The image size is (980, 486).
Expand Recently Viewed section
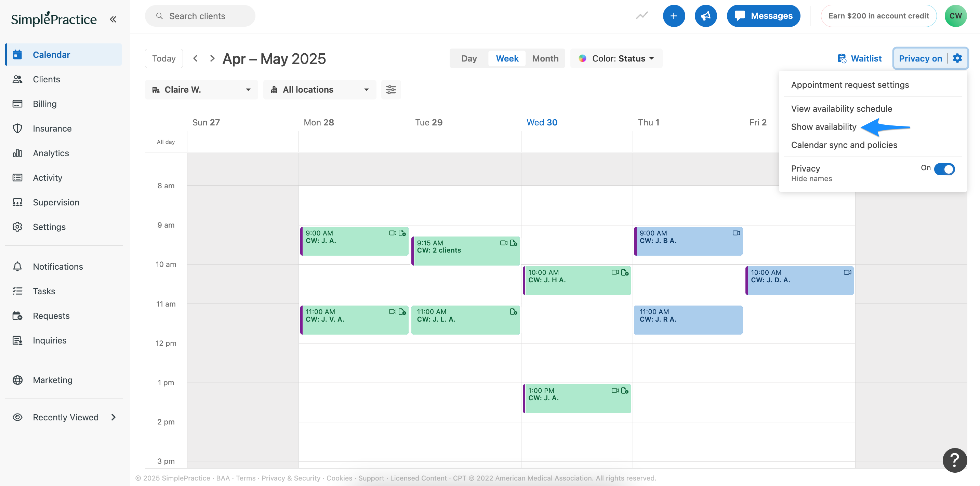pyautogui.click(x=65, y=417)
